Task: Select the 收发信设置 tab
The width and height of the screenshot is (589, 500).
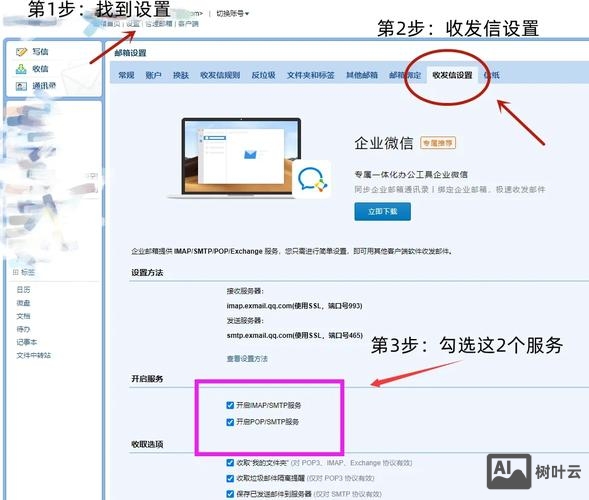Action: click(452, 75)
